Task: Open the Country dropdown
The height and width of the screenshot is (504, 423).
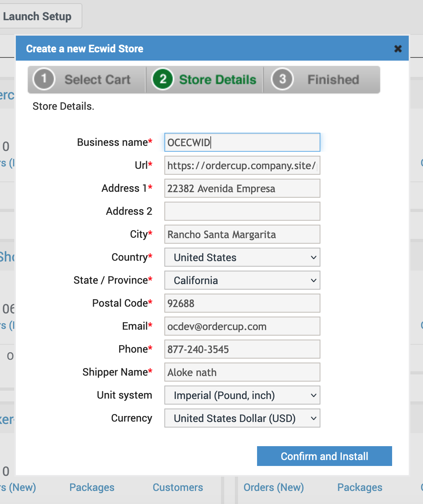Action: pos(242,258)
